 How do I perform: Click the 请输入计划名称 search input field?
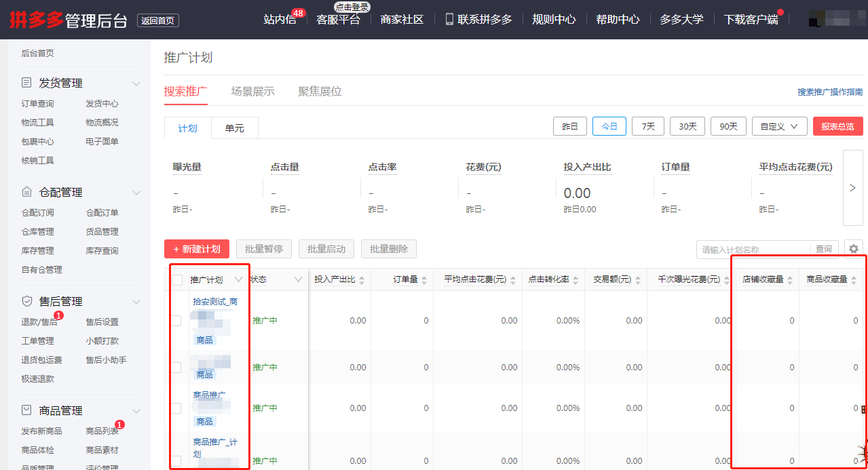(x=747, y=249)
